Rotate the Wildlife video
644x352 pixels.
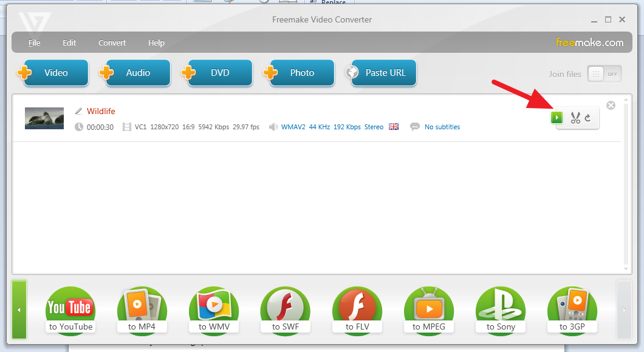(588, 118)
